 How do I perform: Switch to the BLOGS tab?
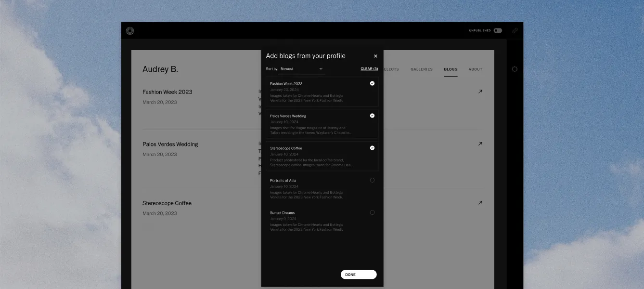pyautogui.click(x=451, y=69)
